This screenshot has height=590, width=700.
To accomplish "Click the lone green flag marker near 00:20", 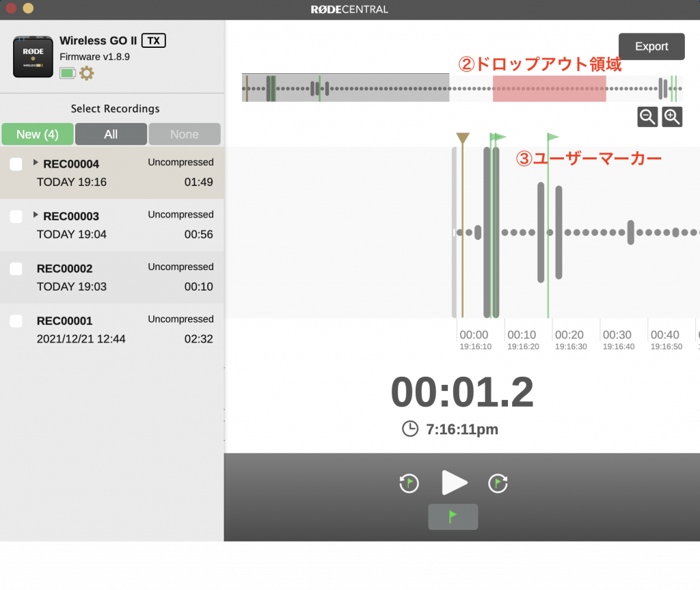I will coord(552,137).
